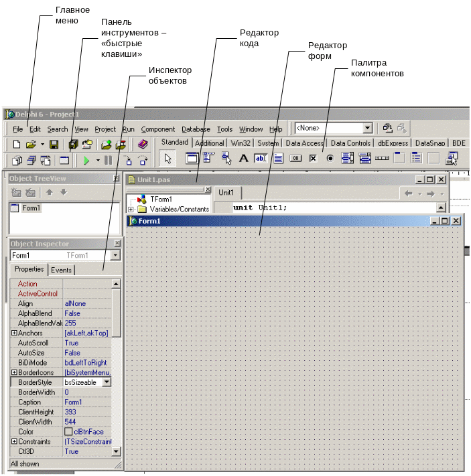
Task: Select the GroupBox component icon
Action: (399, 158)
